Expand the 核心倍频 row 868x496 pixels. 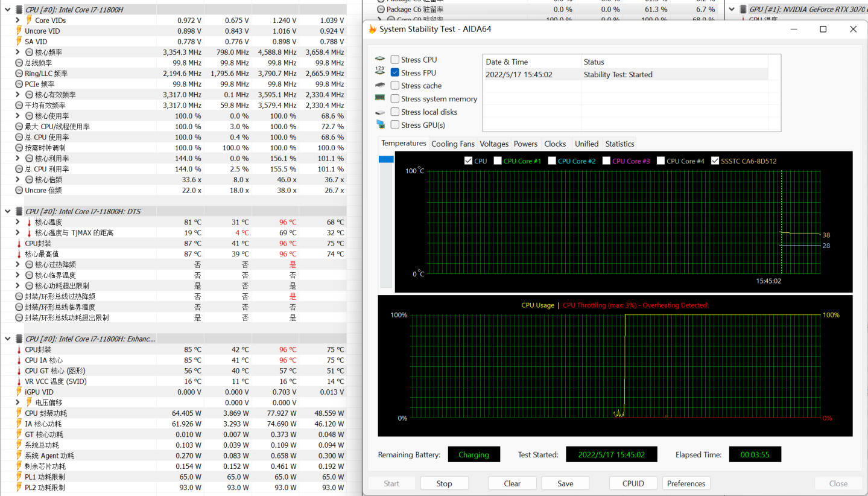coord(18,180)
